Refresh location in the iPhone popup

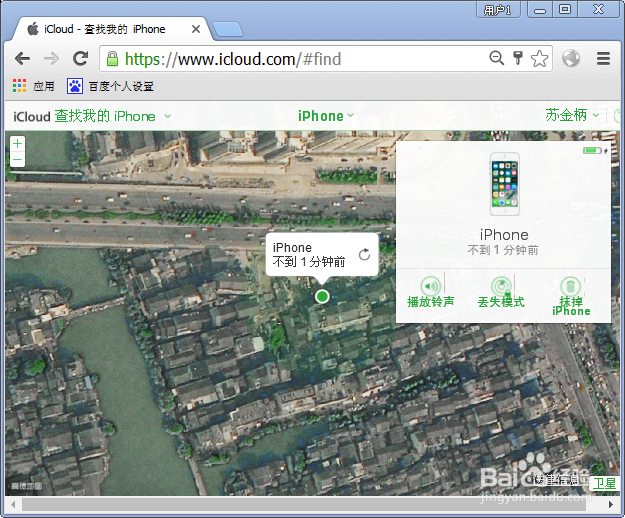[x=364, y=254]
